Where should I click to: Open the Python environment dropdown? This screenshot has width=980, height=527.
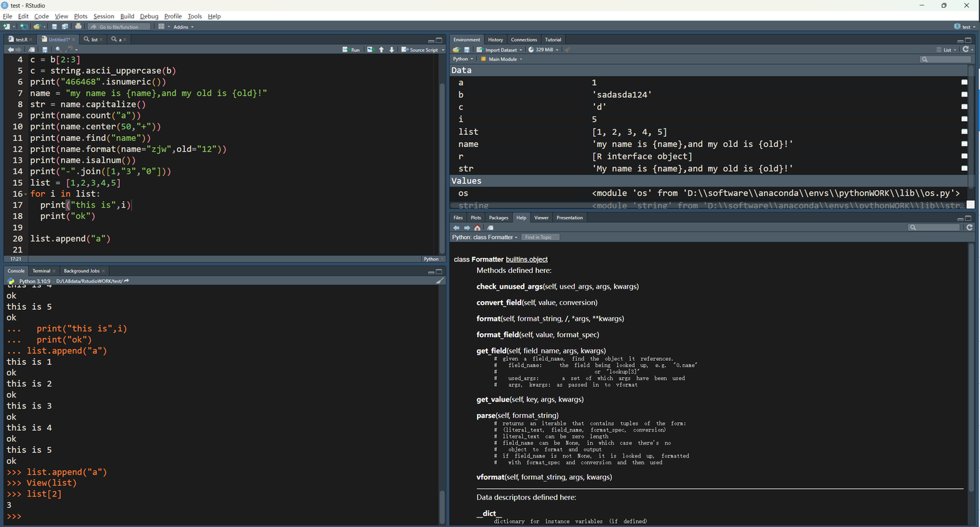[x=462, y=59]
